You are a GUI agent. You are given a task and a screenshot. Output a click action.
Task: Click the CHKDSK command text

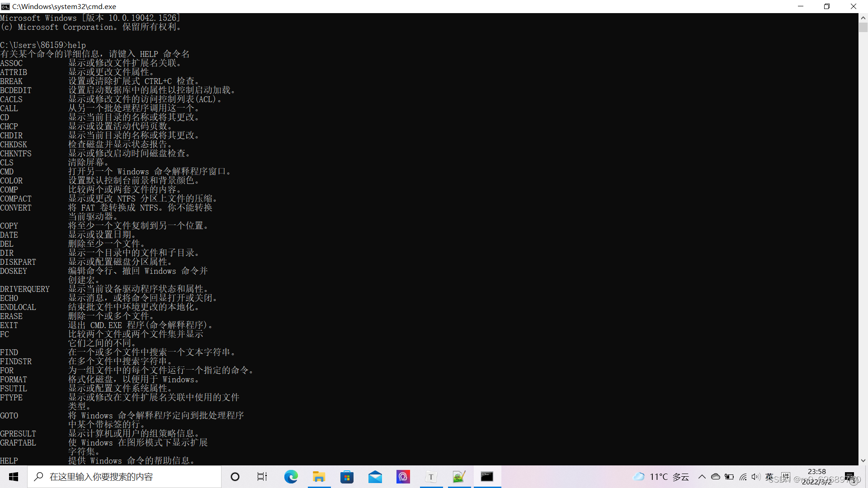point(14,145)
